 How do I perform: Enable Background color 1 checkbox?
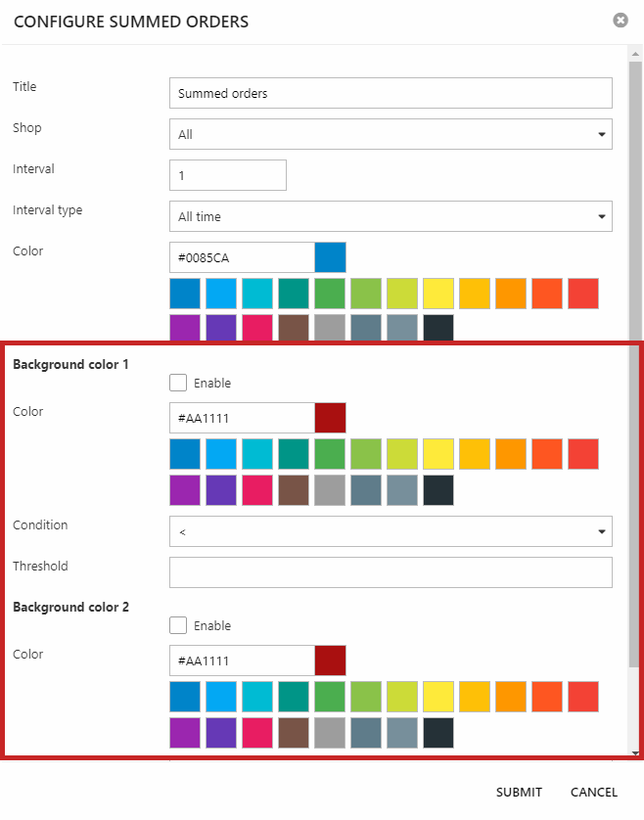178,383
